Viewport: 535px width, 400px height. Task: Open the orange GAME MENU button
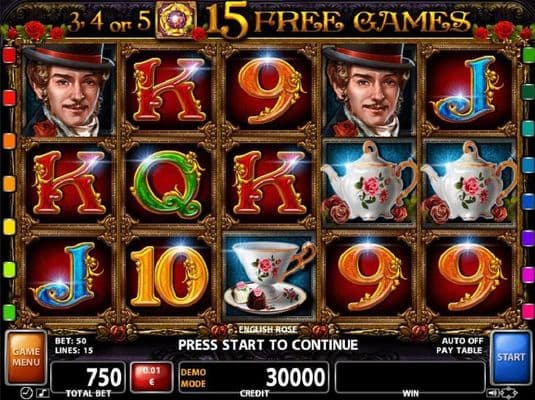[x=26, y=357]
